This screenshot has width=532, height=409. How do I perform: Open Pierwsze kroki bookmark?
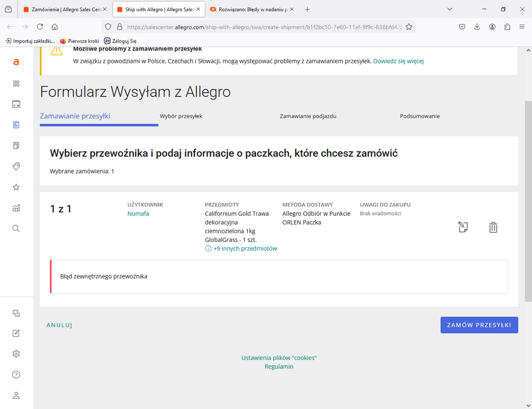point(79,40)
